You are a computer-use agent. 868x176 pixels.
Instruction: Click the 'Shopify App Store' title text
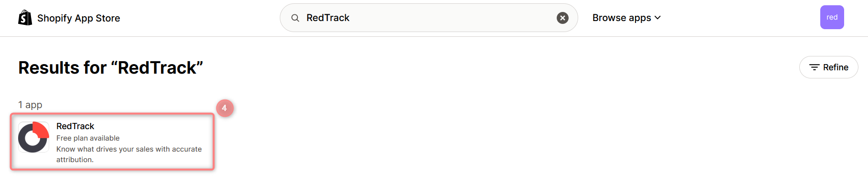tap(79, 18)
